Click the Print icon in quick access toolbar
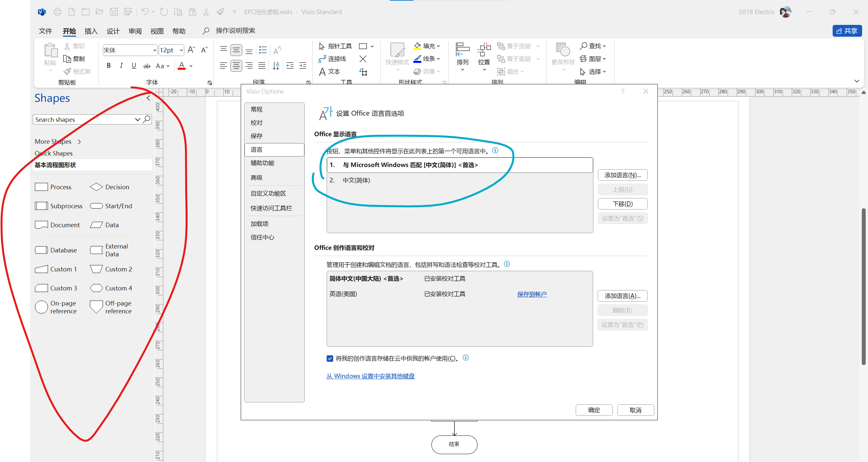The width and height of the screenshot is (868, 462). click(58, 12)
